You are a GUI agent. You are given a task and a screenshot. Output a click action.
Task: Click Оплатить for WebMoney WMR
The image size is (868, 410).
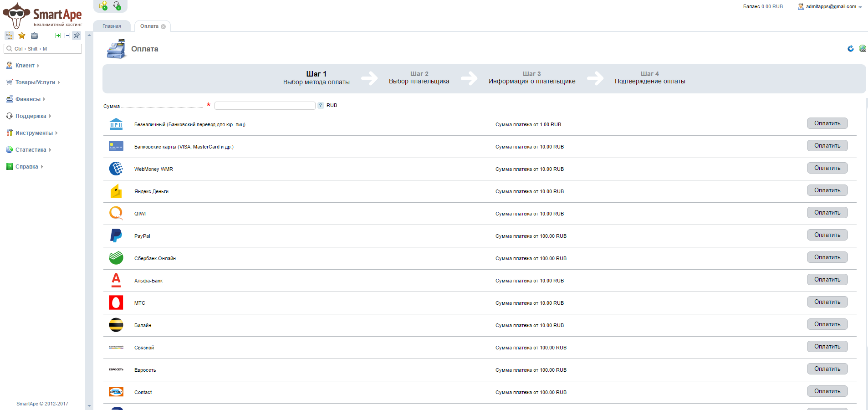(827, 168)
